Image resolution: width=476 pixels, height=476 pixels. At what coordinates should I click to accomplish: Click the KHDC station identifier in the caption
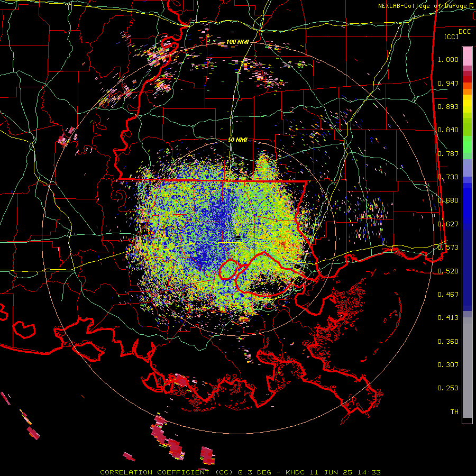[296, 472]
